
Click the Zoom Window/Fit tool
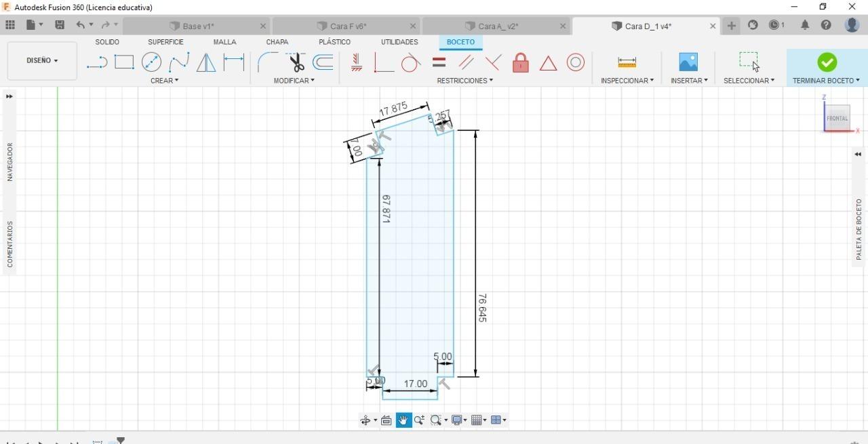click(436, 420)
